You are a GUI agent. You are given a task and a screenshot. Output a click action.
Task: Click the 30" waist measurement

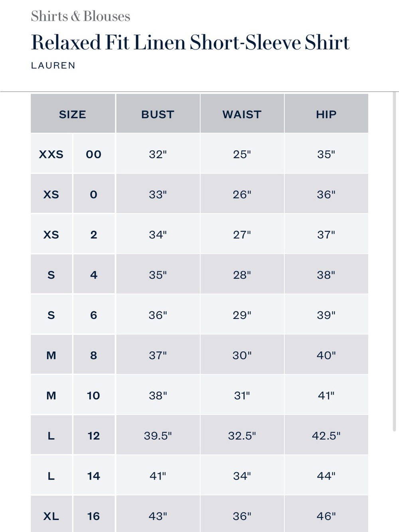coord(242,355)
